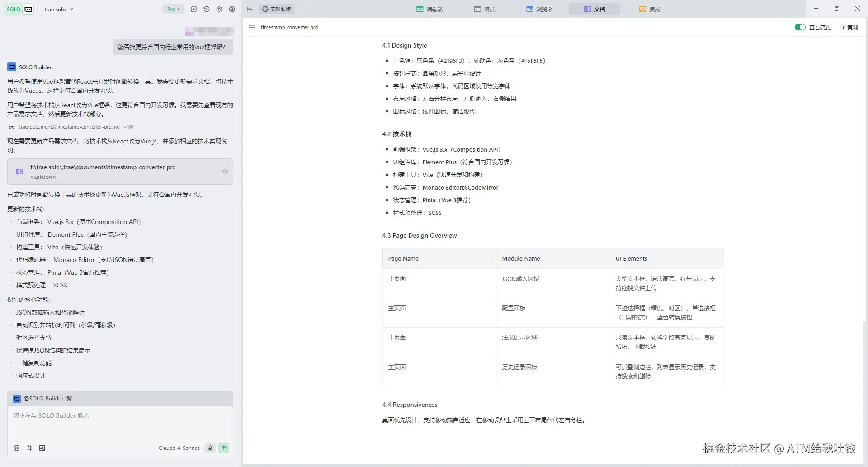Toggle the 查看变更 view changes switch

pyautogui.click(x=800, y=27)
